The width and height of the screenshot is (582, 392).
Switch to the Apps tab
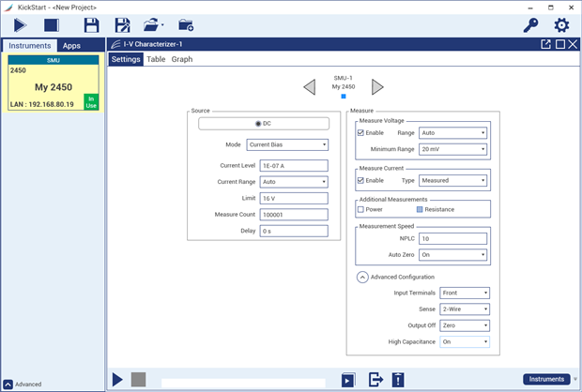click(71, 45)
